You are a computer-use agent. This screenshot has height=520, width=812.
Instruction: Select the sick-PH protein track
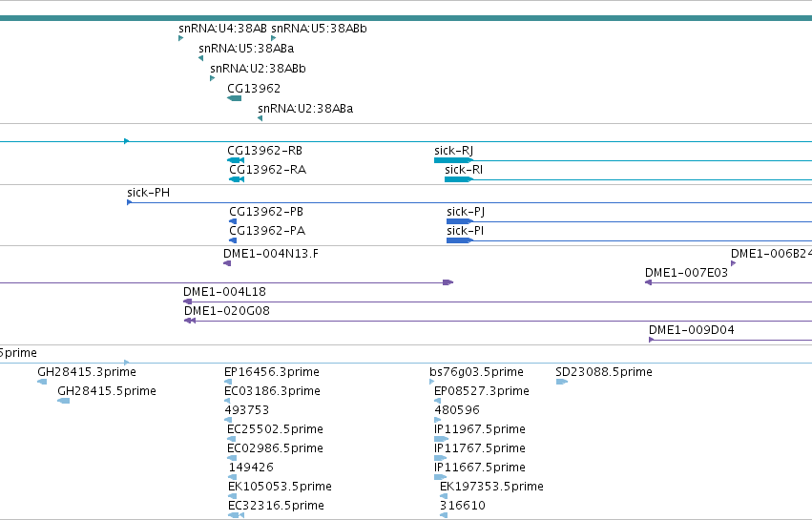tap(469, 202)
